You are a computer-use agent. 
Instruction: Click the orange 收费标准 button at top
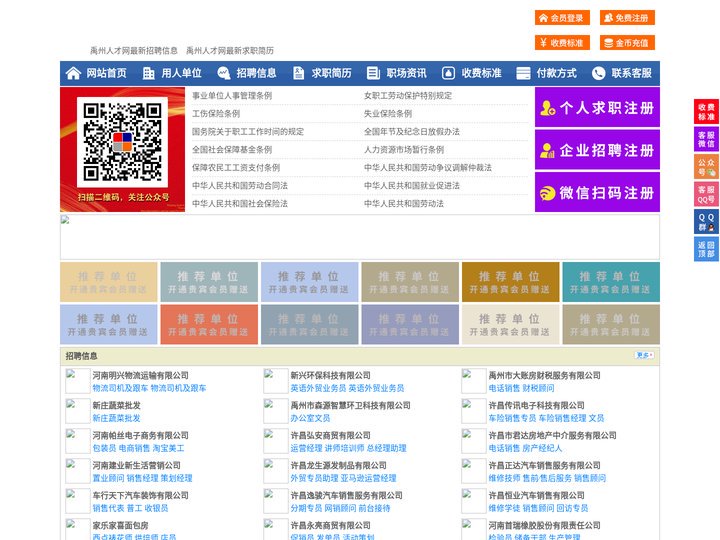(562, 43)
